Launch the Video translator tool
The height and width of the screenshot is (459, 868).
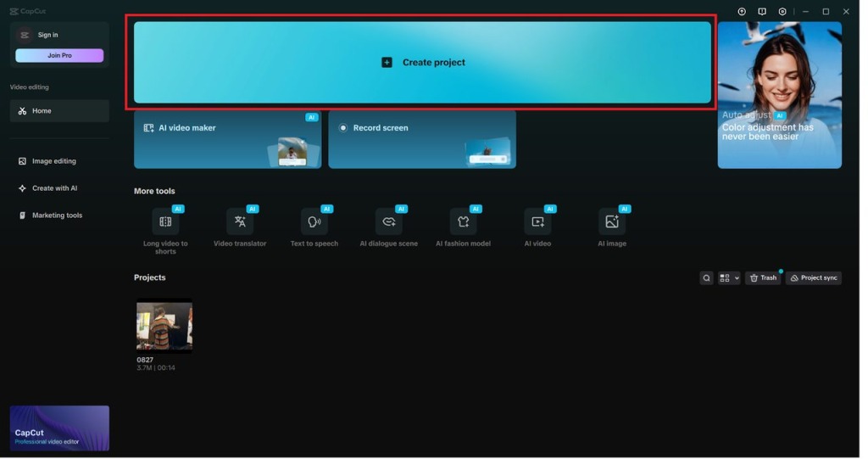click(x=240, y=222)
